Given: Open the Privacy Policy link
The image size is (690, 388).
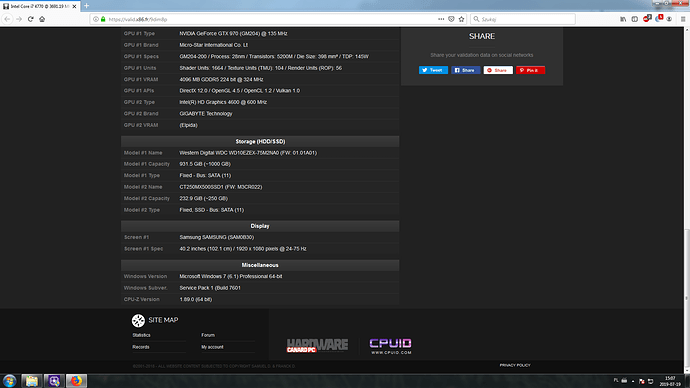Looking at the screenshot, I should click(515, 365).
